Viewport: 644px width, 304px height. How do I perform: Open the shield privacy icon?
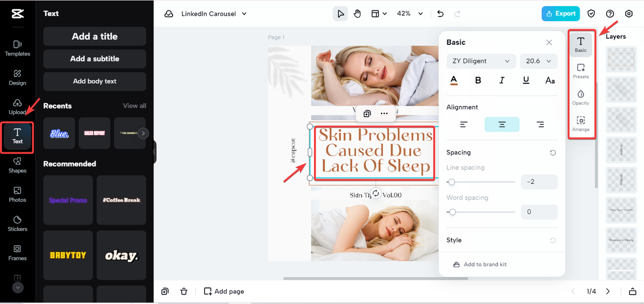pos(592,14)
